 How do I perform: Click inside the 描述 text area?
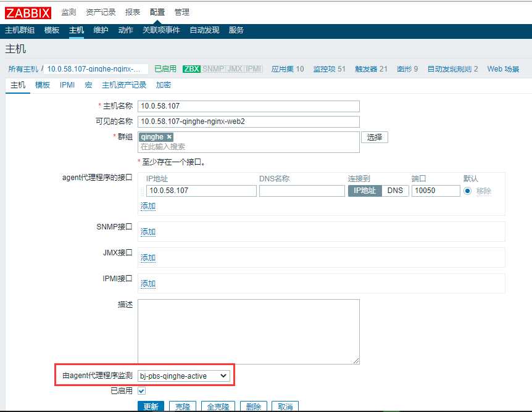pos(248,332)
